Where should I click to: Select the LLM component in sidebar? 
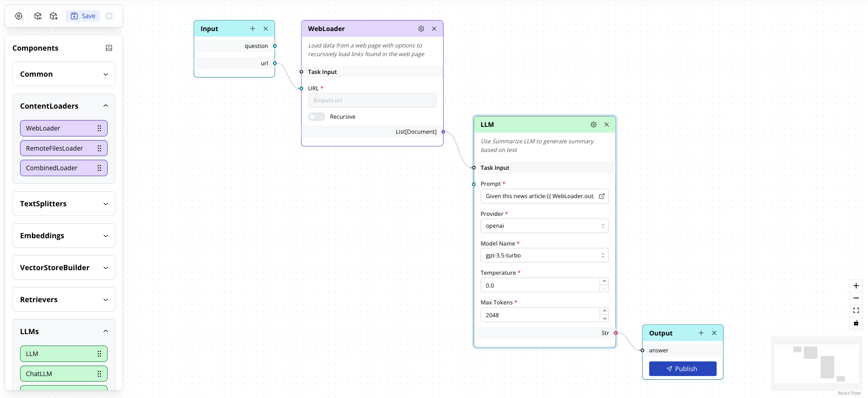point(64,354)
